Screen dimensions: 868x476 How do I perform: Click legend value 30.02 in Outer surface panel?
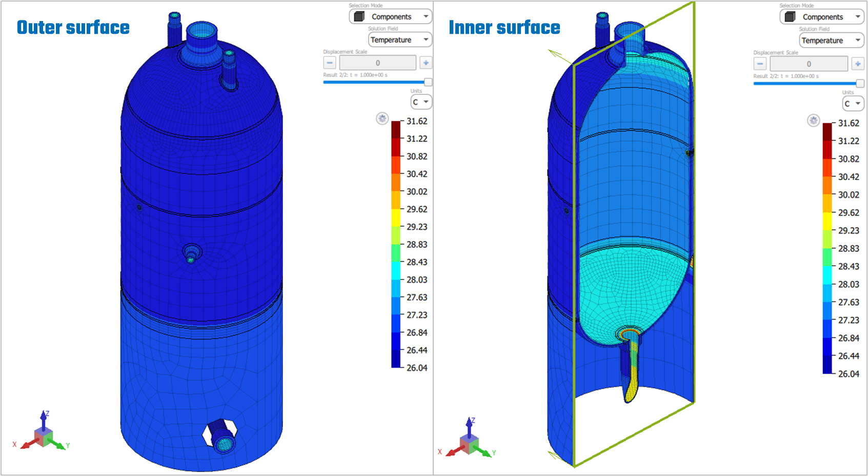coord(417,191)
